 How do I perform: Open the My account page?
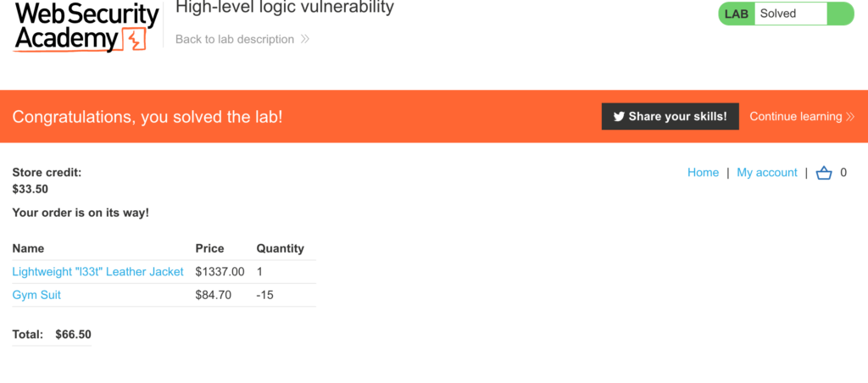pyautogui.click(x=766, y=173)
